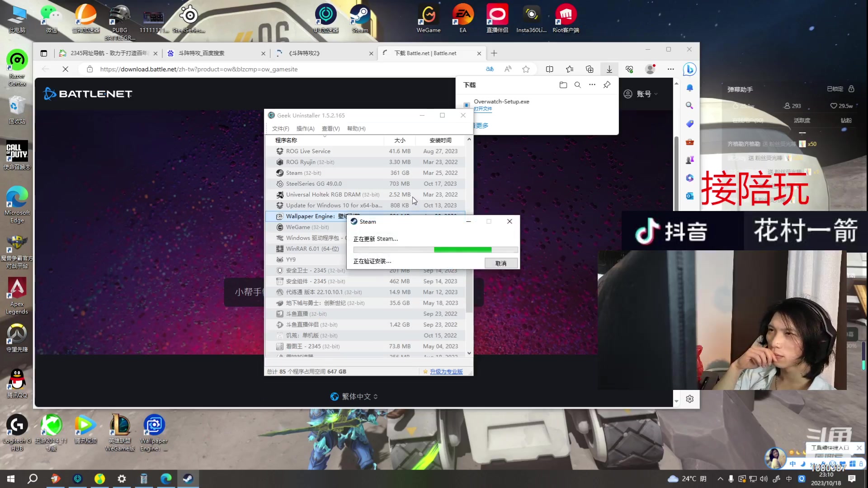Open 帮助(H) menu in Geek Uninstaller

(356, 129)
